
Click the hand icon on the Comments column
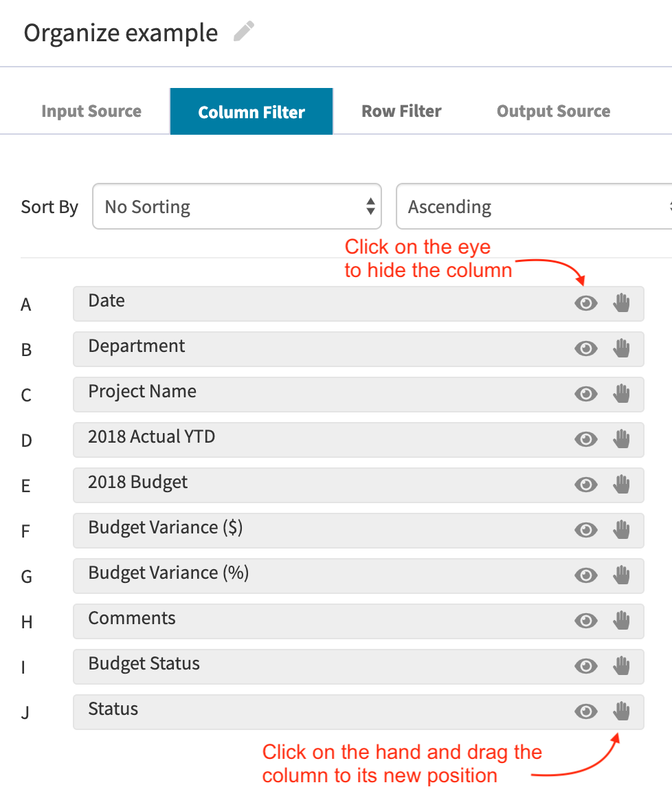621,620
